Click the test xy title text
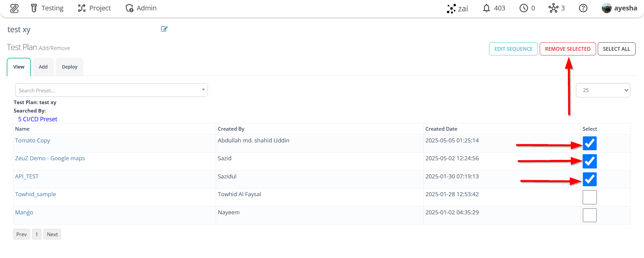This screenshot has width=644, height=258. (19, 30)
